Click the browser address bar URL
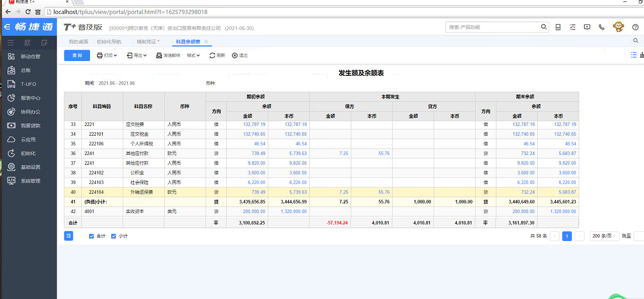 130,12
